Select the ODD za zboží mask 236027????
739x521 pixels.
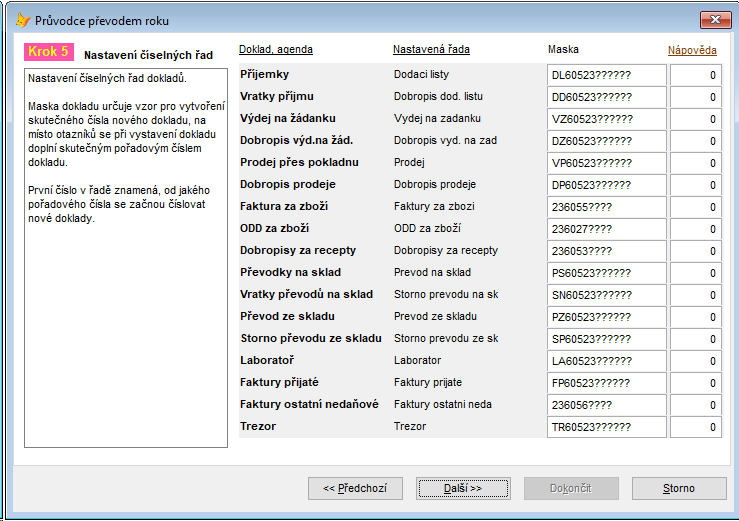click(x=607, y=229)
